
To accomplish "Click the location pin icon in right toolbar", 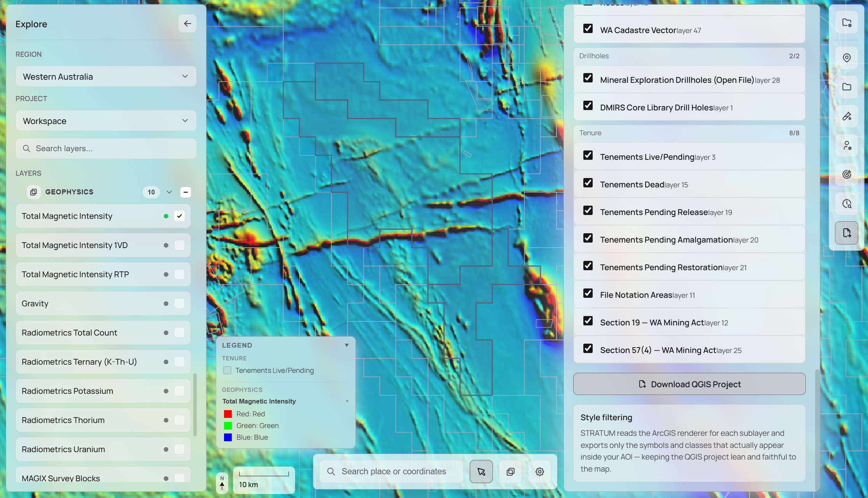I will [x=847, y=58].
